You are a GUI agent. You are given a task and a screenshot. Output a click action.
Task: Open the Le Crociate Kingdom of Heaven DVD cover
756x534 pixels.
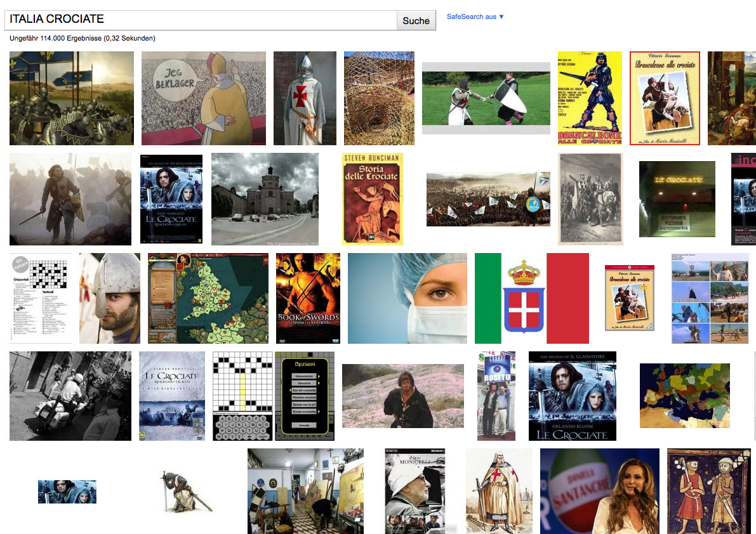(171, 199)
